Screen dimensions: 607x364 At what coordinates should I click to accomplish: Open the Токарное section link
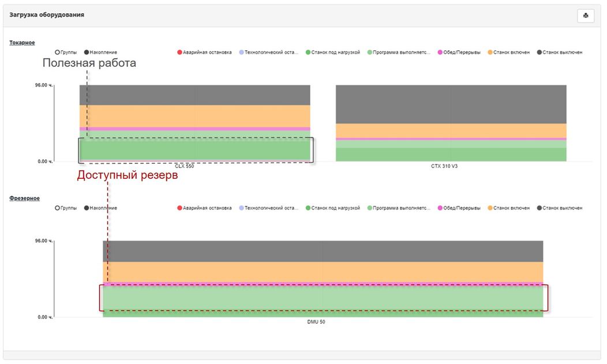[22, 43]
